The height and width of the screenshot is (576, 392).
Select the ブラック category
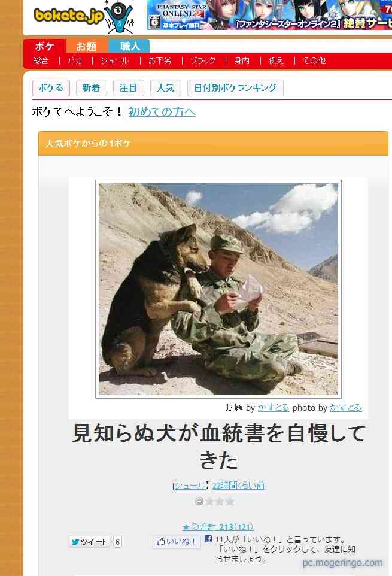(x=203, y=61)
